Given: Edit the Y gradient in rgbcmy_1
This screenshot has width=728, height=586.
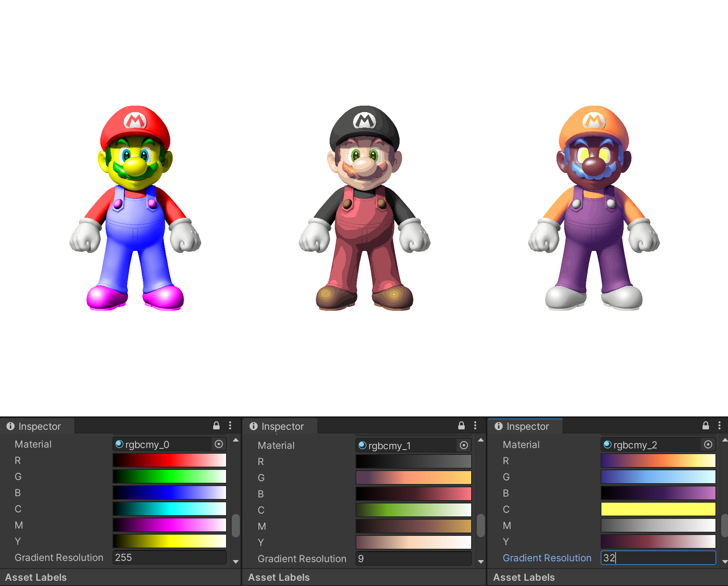Looking at the screenshot, I should (414, 542).
